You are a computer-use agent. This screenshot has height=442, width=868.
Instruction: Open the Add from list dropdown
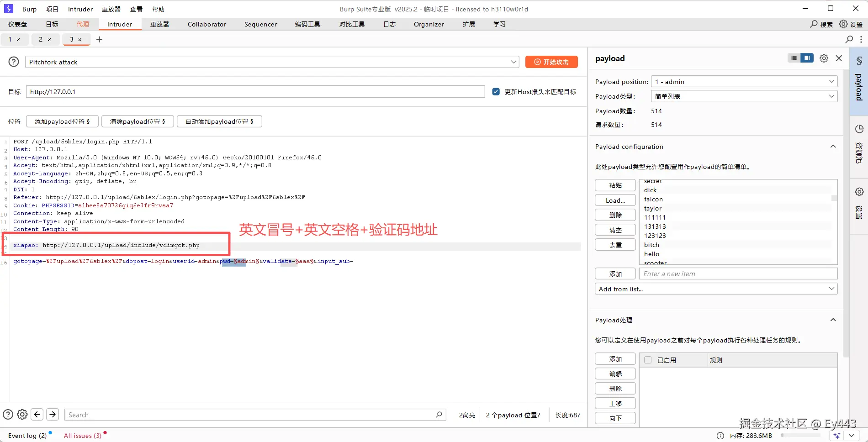[x=716, y=289]
